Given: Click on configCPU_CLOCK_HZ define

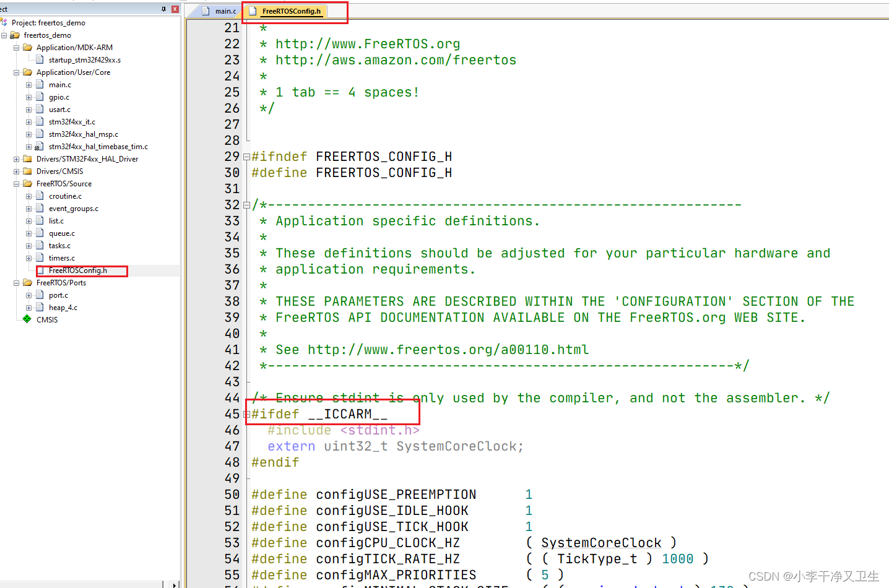Looking at the screenshot, I should click(x=388, y=543).
